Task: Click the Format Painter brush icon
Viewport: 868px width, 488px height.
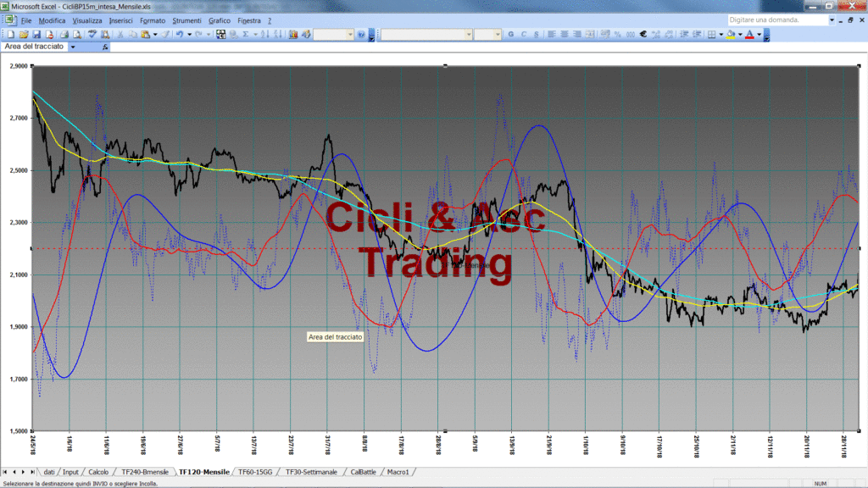Action: 165,34
